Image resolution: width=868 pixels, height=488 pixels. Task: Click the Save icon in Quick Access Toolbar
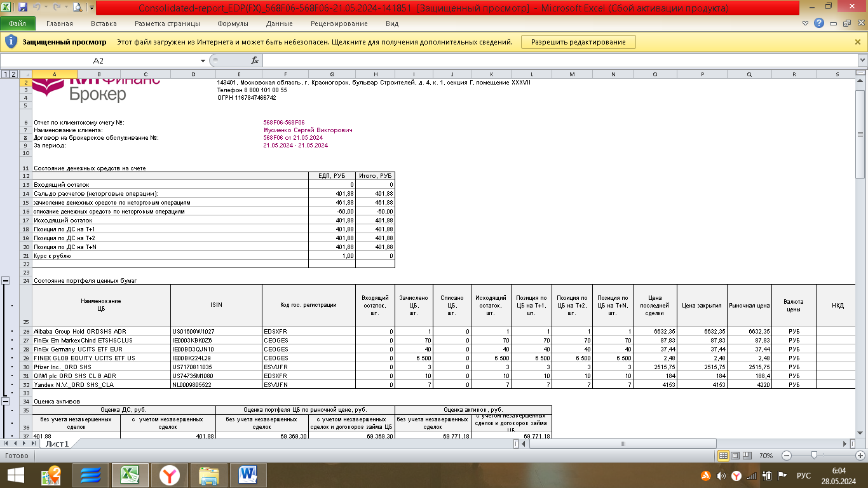(x=23, y=8)
